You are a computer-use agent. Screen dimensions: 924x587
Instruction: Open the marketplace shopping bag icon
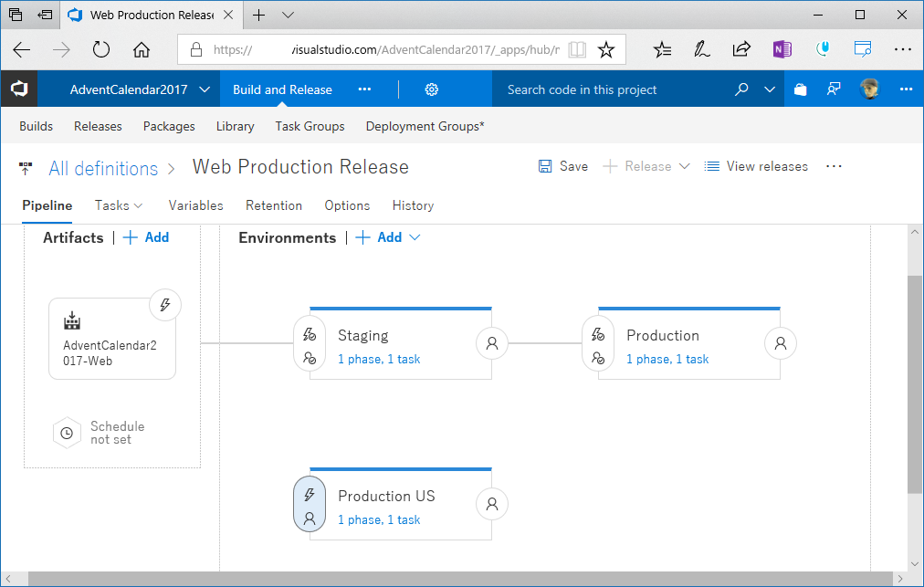pos(800,89)
